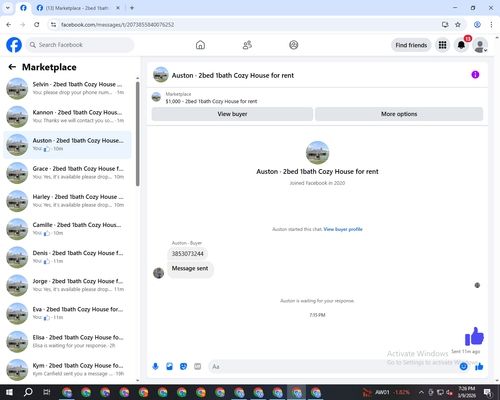Open the Notifications bell
This screenshot has width=500, height=400.
click(x=461, y=45)
